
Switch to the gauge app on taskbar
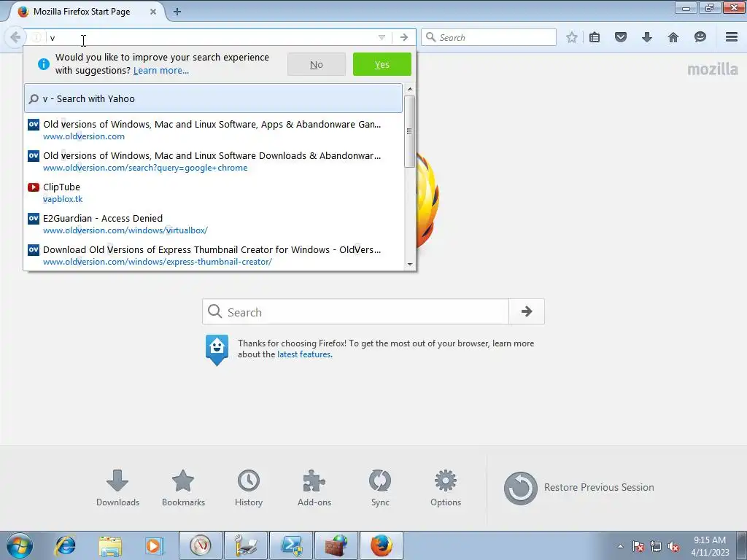click(200, 545)
